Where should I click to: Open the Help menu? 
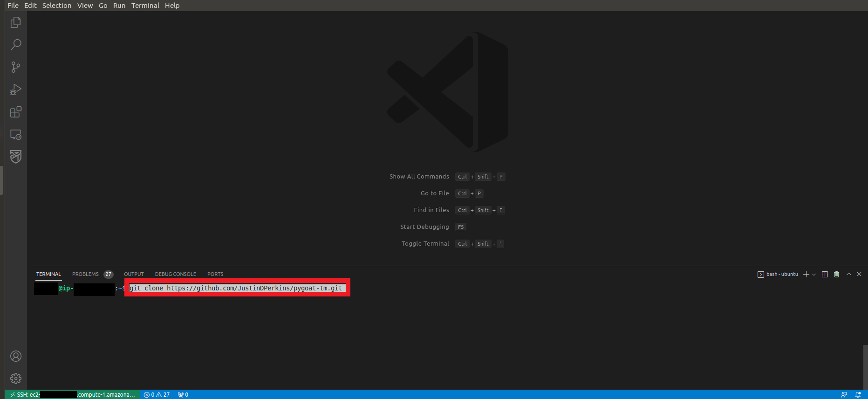(172, 6)
